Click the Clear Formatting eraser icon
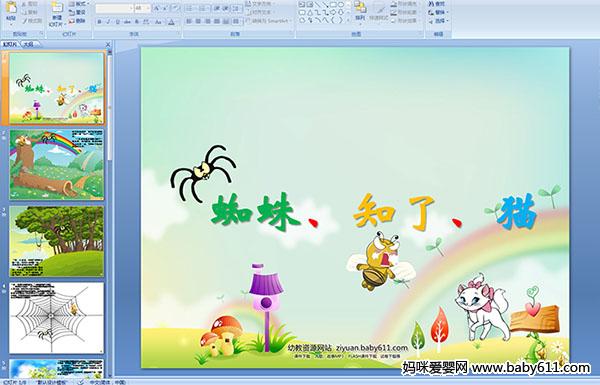600x385 pixels. (175, 8)
